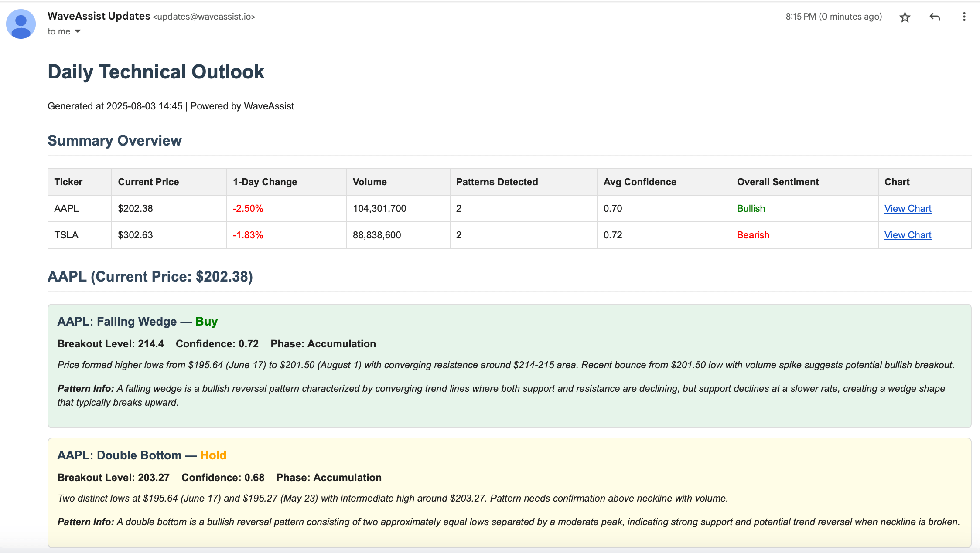The width and height of the screenshot is (980, 553).
Task: Click Phase: Accumulation in Double Bottom card
Action: click(329, 478)
